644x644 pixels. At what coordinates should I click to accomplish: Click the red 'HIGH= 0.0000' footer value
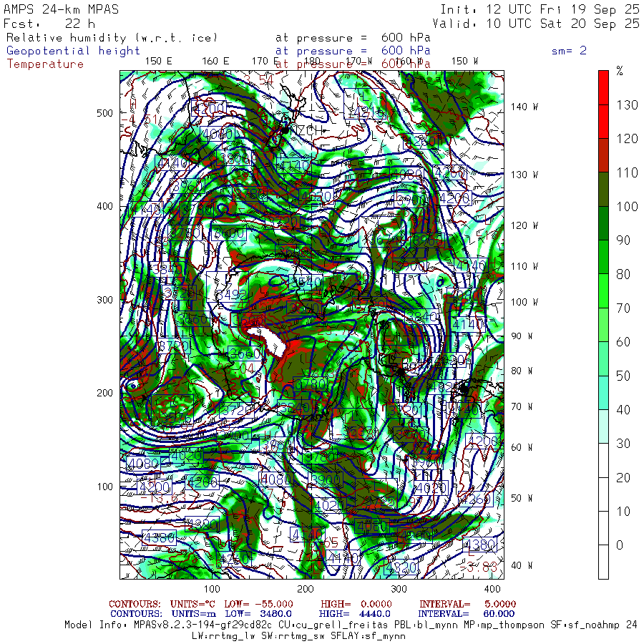coord(356,604)
